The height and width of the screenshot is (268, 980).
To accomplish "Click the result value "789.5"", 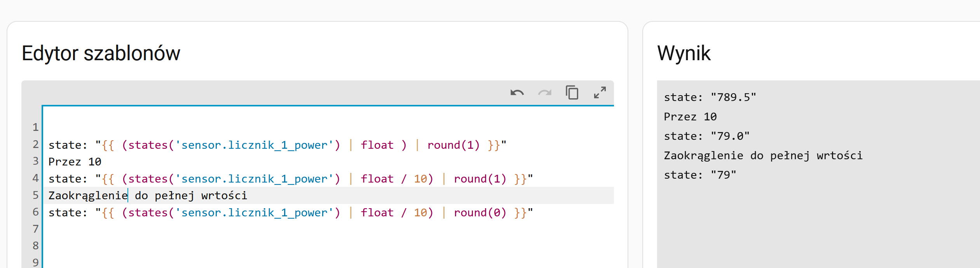I will [x=733, y=97].
